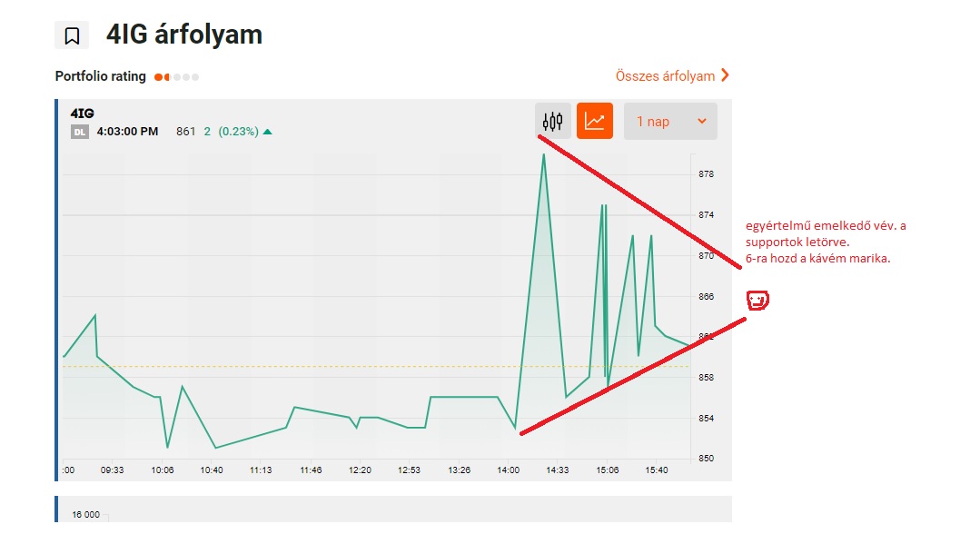Screen dimensions: 980x534
Task: Click the red smiley face doodle
Action: click(x=757, y=299)
